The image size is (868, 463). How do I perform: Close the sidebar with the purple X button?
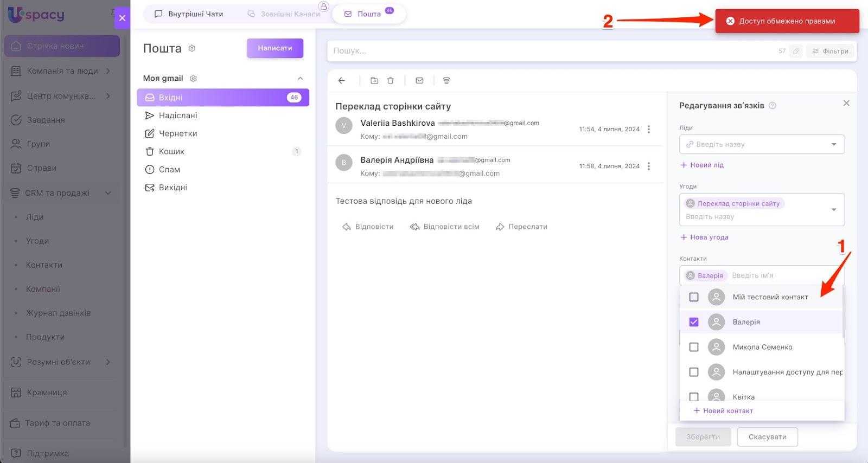122,18
